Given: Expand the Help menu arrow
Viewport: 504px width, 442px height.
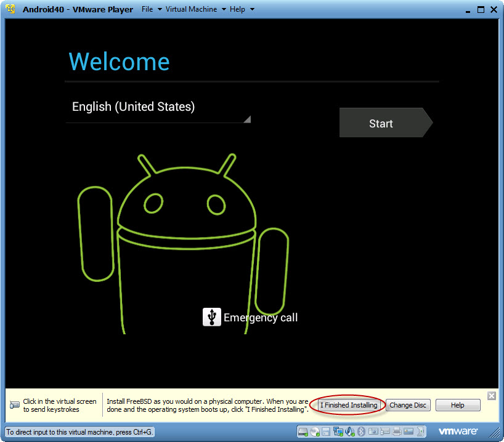Looking at the screenshot, I should tap(253, 9).
